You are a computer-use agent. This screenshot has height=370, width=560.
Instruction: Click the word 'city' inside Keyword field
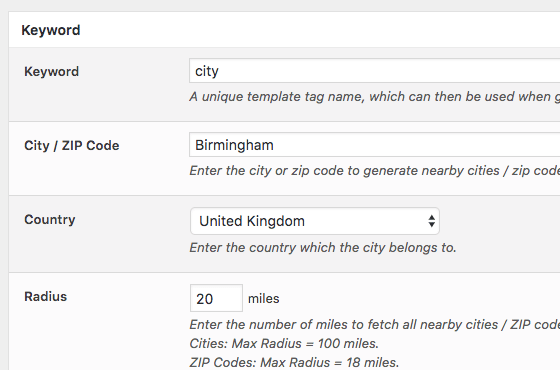click(x=207, y=71)
